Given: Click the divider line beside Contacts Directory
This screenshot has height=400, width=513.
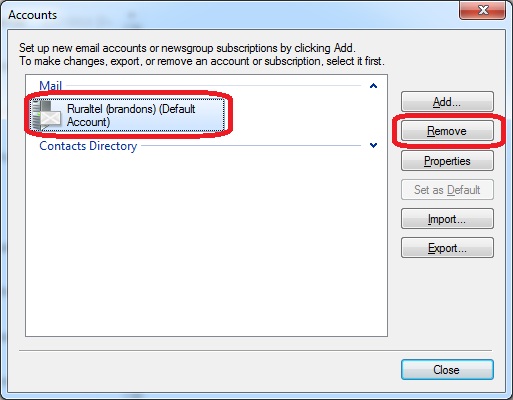Looking at the screenshot, I should pos(251,145).
